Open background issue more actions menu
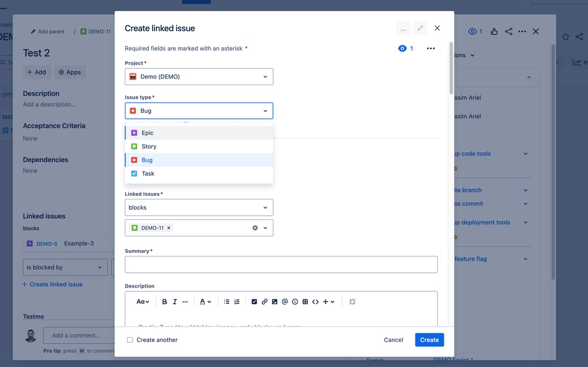Image resolution: width=588 pixels, height=367 pixels. coord(522,32)
